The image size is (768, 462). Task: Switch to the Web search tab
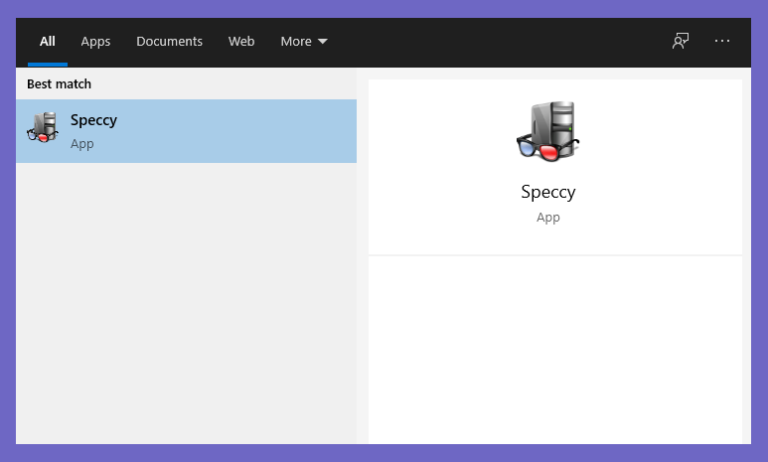coord(241,42)
